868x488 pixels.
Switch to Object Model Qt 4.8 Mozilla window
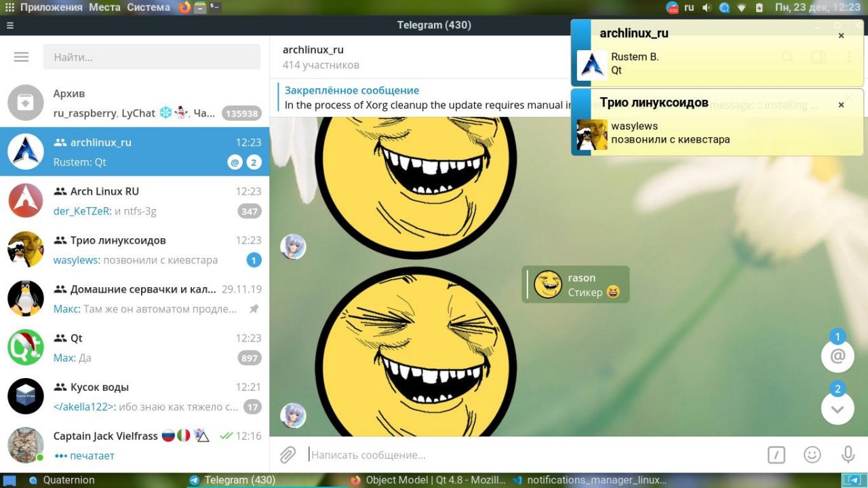pyautogui.click(x=429, y=480)
